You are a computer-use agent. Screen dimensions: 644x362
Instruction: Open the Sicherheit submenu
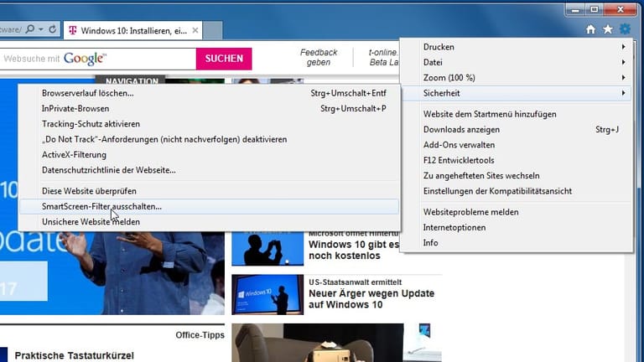coord(517,93)
